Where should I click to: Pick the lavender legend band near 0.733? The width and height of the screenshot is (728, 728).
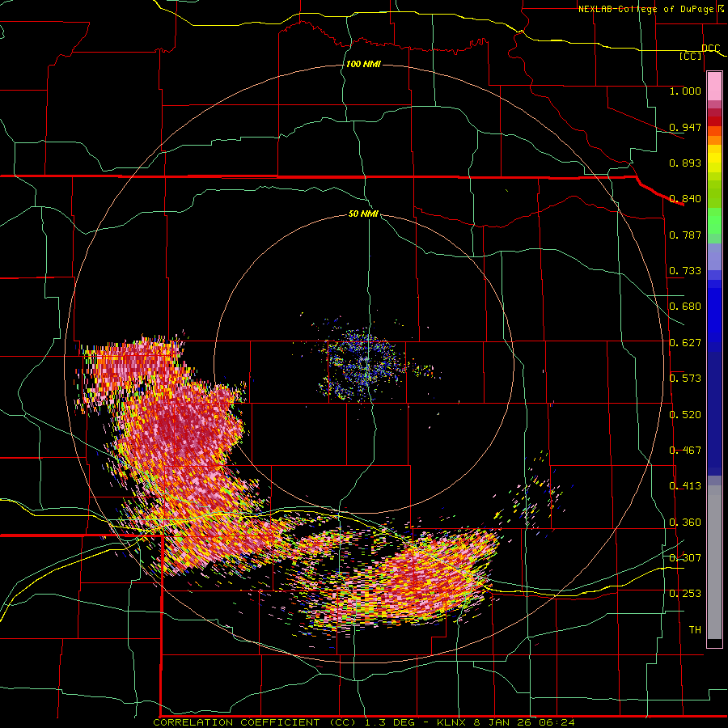click(x=714, y=256)
